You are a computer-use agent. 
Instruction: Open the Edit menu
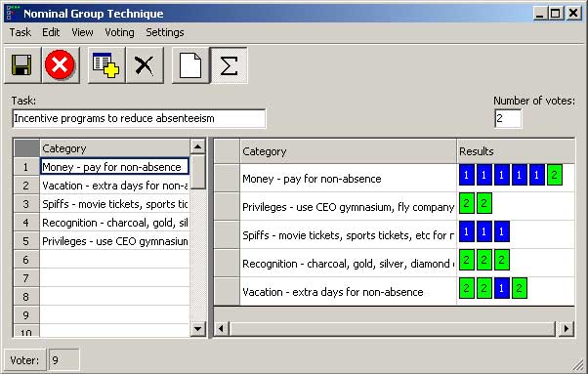tap(51, 32)
